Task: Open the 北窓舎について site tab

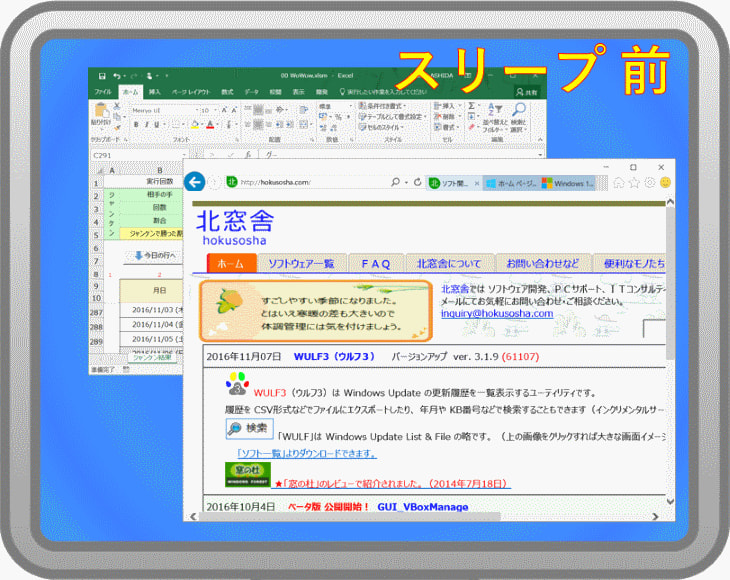Action: [x=449, y=263]
